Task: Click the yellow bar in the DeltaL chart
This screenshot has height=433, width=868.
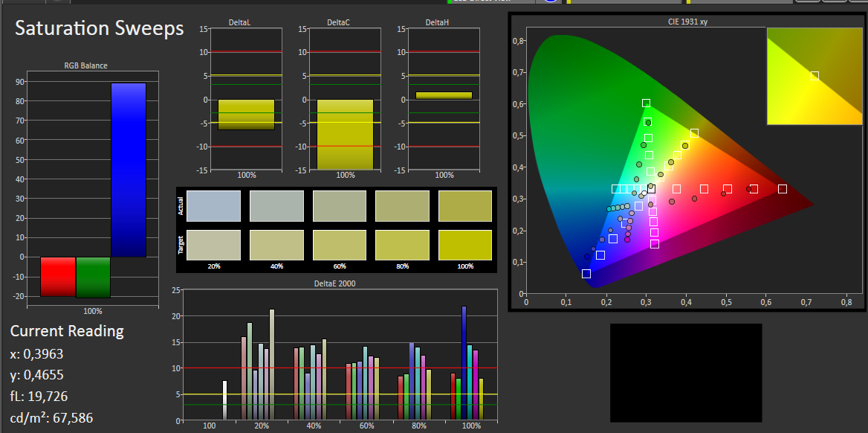Action: click(x=246, y=115)
